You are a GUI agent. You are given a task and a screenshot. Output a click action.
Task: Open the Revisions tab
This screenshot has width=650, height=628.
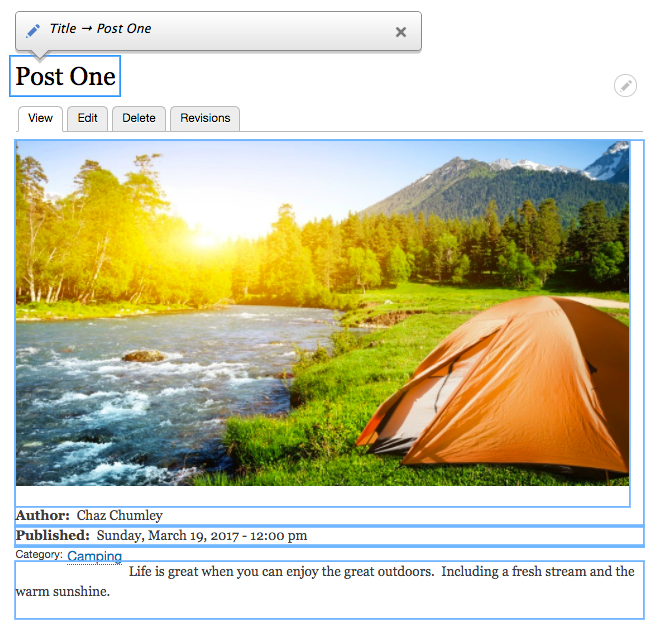[x=205, y=119]
